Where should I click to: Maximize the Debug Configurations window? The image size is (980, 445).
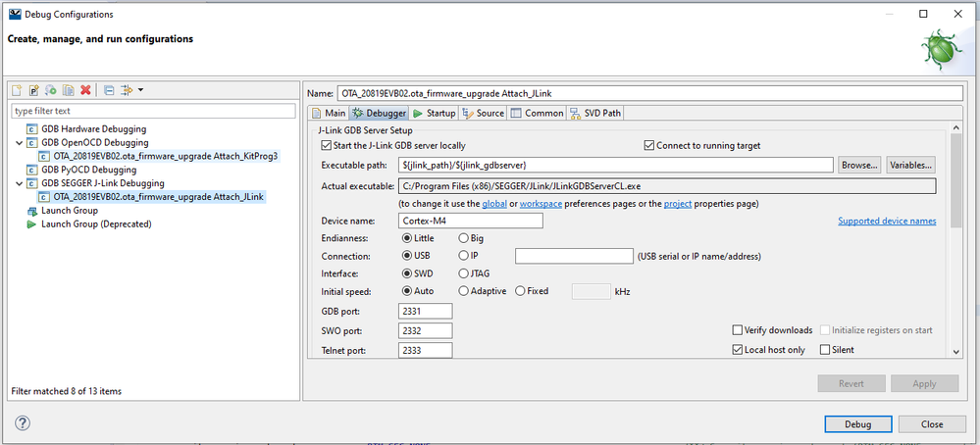coord(923,15)
